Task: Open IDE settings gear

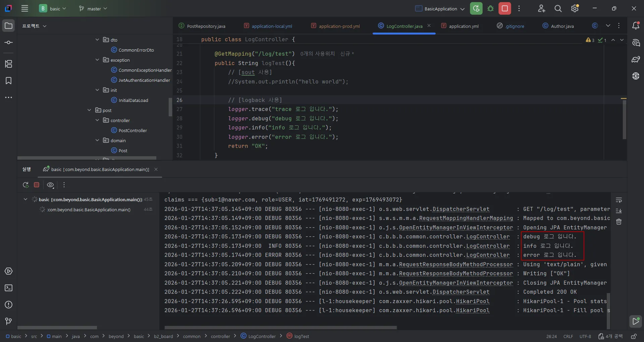Action: click(x=575, y=9)
